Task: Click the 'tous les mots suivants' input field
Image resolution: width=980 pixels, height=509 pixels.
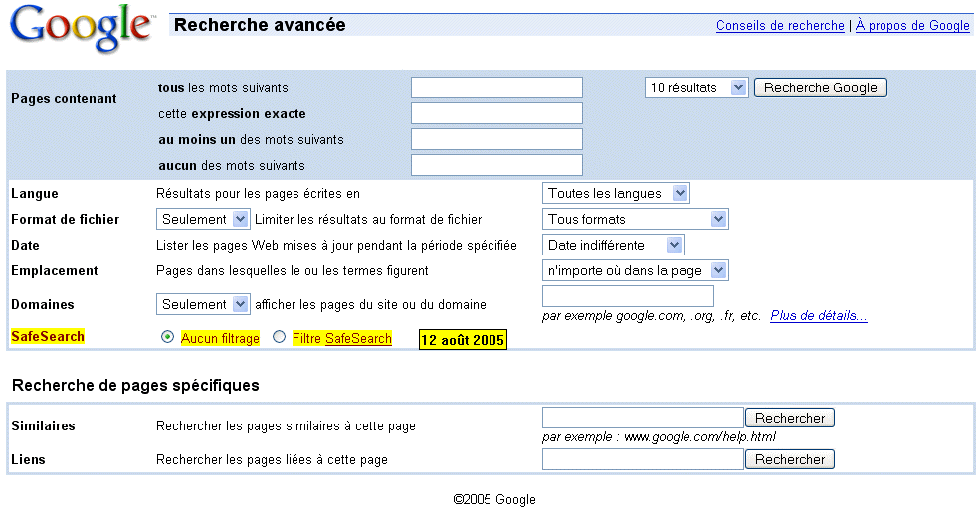Action: tap(496, 87)
